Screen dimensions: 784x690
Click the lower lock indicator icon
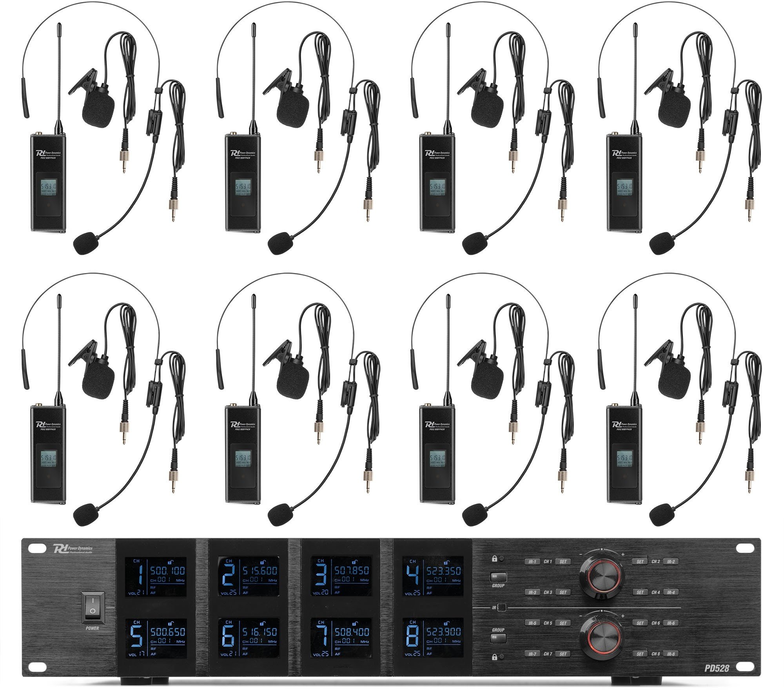(x=495, y=656)
